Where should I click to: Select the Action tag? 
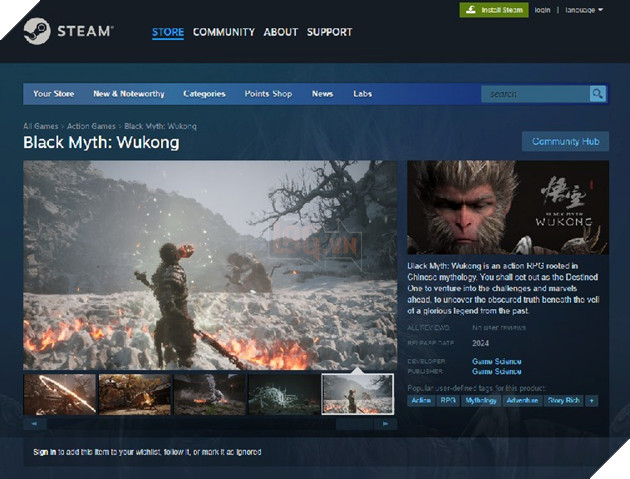tap(421, 401)
